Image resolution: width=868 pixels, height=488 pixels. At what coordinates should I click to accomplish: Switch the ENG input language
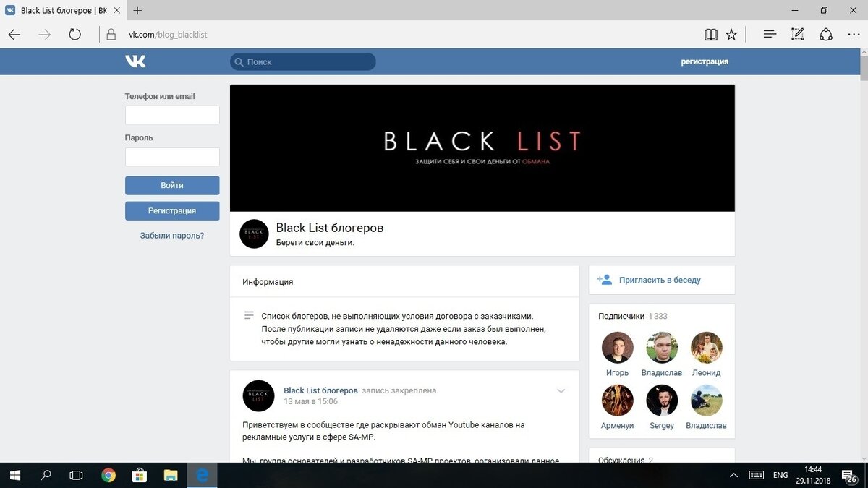(x=780, y=475)
